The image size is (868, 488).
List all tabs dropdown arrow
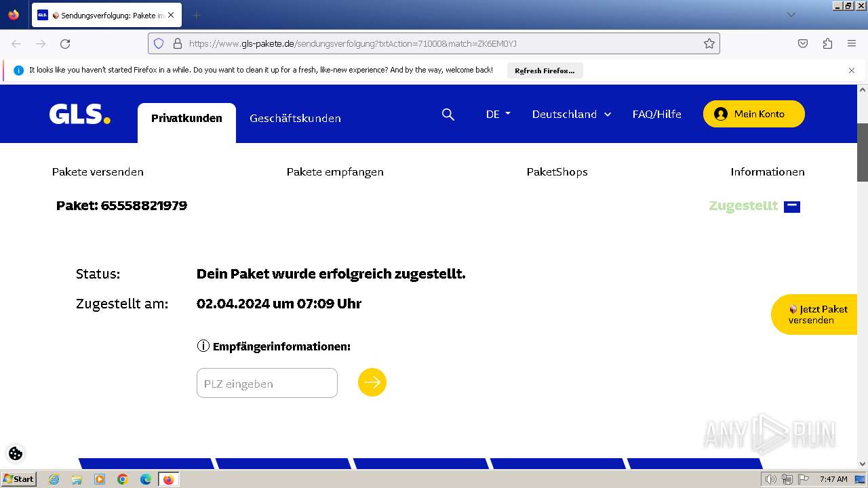click(x=791, y=15)
